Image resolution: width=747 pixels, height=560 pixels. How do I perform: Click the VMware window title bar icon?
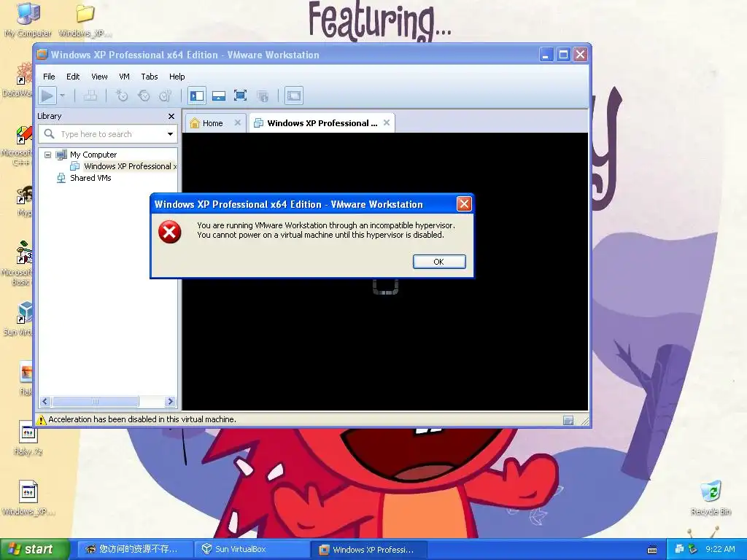point(42,55)
